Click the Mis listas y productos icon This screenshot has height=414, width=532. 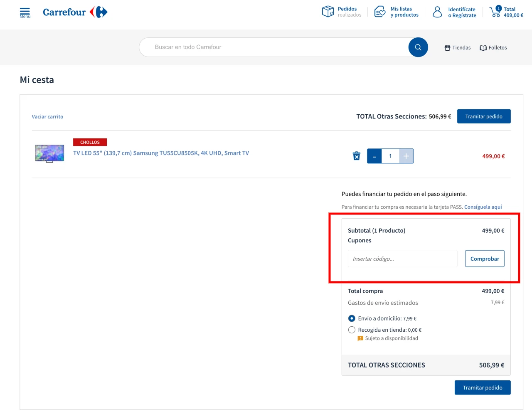coord(379,12)
